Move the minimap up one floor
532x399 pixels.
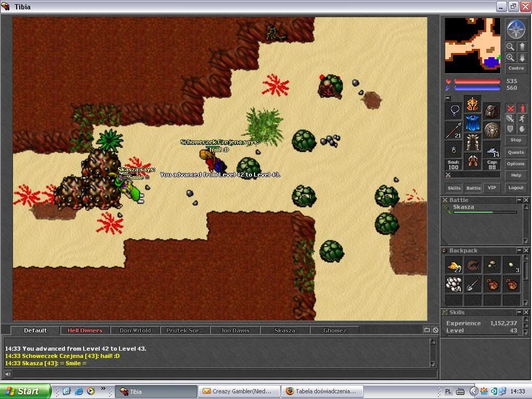[x=522, y=46]
